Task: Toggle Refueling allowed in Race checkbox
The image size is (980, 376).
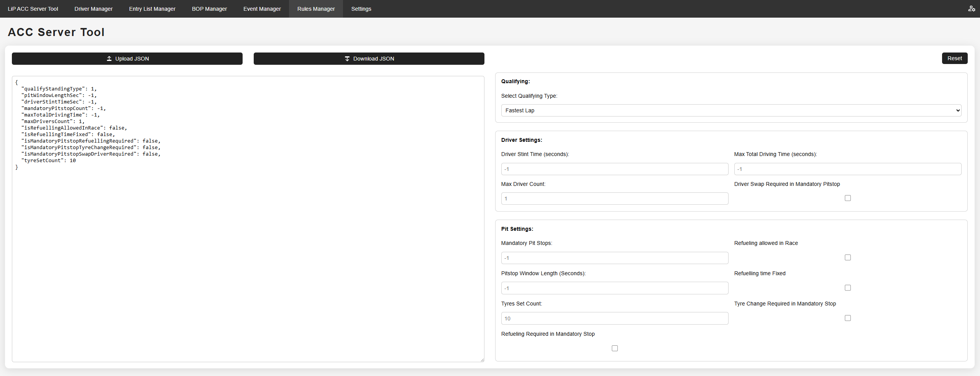Action: click(848, 258)
